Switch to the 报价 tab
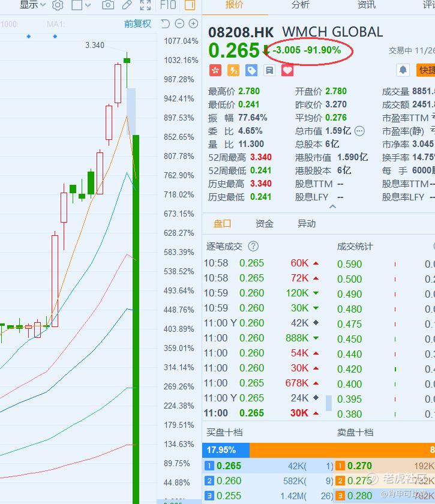This screenshot has height=504, width=435. [235, 5]
